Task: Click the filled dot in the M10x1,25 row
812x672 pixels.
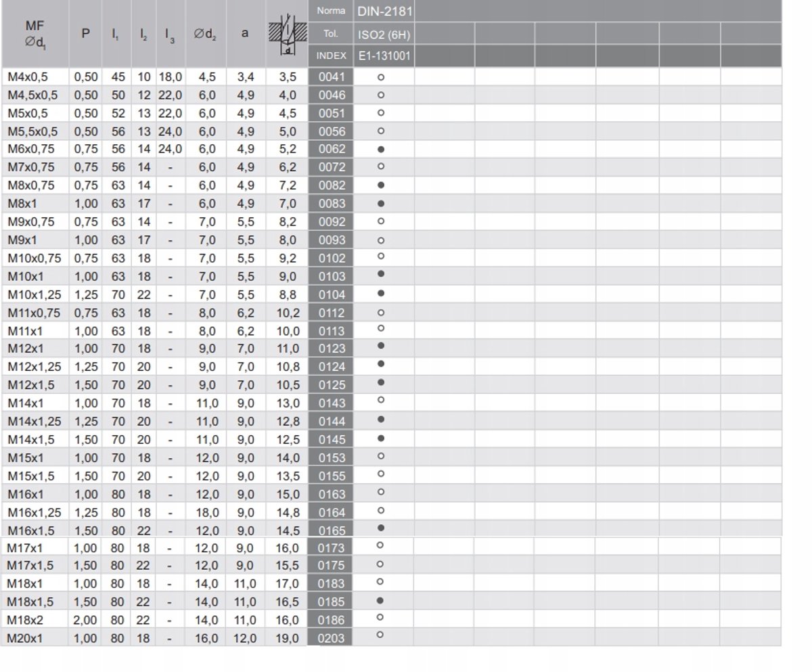Action: pos(381,294)
